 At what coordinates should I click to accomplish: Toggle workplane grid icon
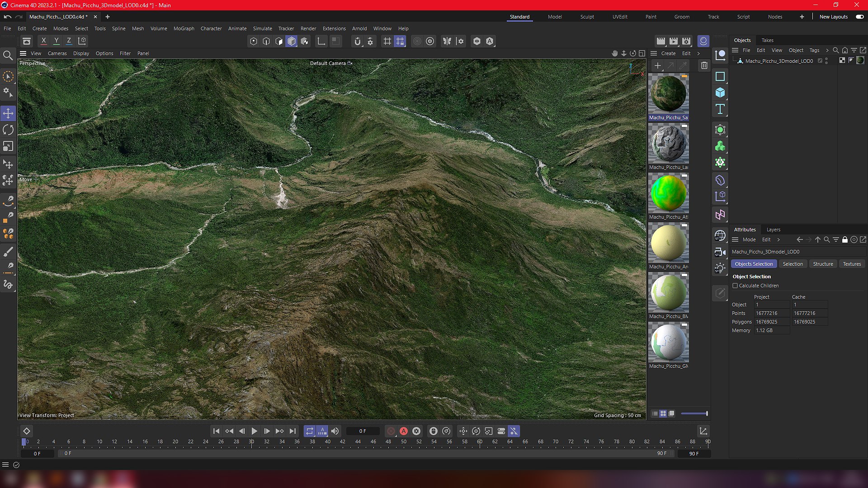pos(387,41)
